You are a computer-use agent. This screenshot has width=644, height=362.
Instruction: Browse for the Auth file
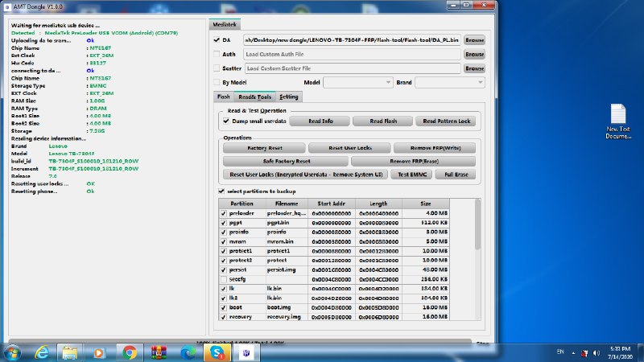pyautogui.click(x=474, y=54)
